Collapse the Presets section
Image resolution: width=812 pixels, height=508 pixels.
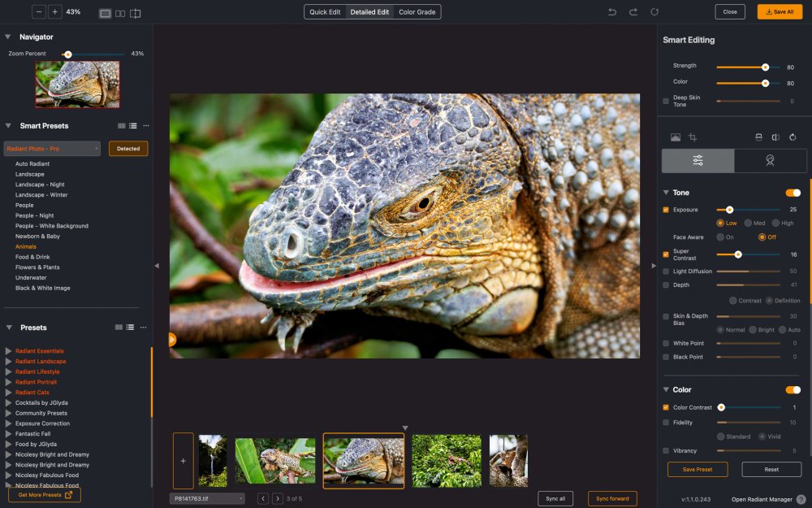[9, 328]
